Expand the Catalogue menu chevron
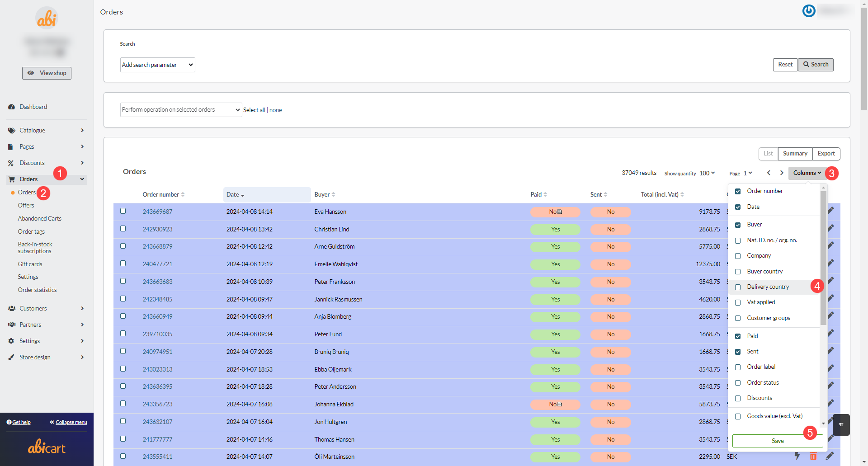Image resolution: width=868 pixels, height=466 pixels. pyautogui.click(x=82, y=131)
